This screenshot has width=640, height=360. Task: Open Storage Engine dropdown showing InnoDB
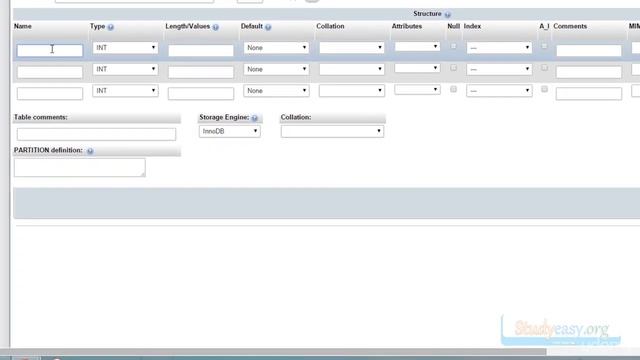(x=230, y=131)
